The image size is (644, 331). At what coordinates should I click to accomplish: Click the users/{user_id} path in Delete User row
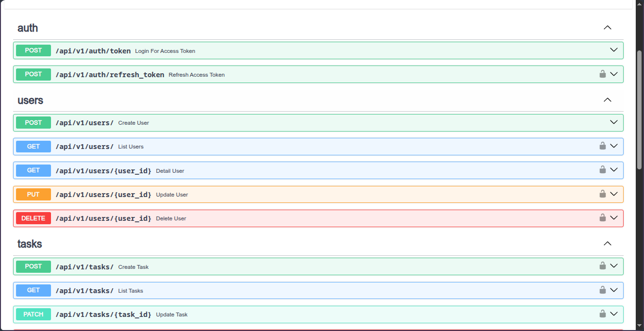(x=103, y=218)
